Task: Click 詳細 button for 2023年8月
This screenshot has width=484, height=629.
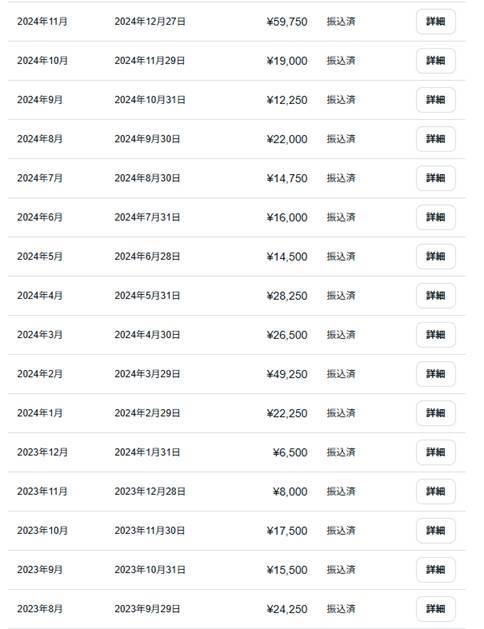Action: pyautogui.click(x=435, y=609)
